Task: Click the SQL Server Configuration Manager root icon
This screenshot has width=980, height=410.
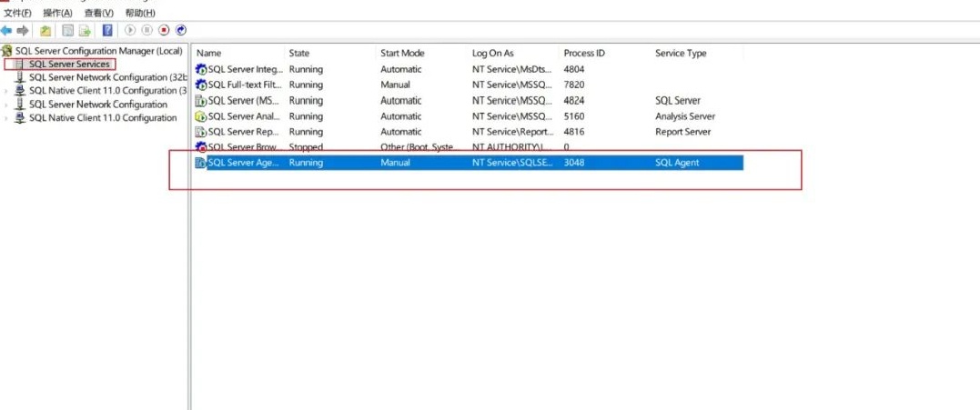Action: coord(7,51)
